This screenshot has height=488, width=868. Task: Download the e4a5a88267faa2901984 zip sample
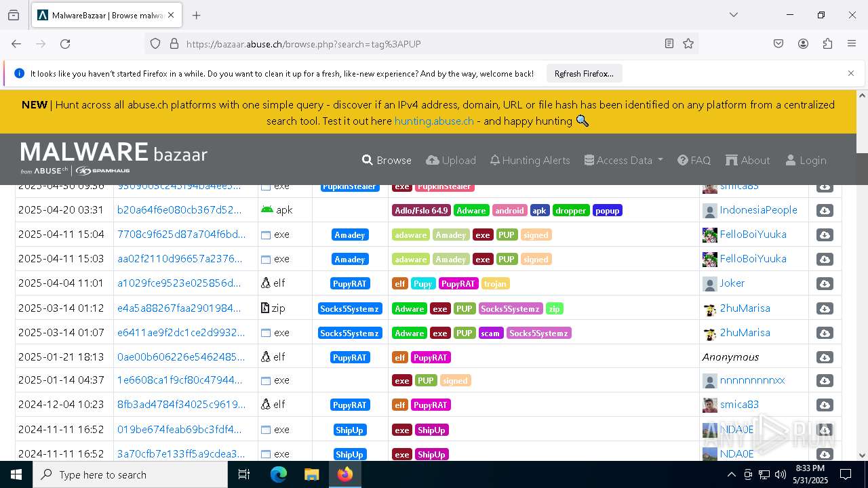point(825,308)
